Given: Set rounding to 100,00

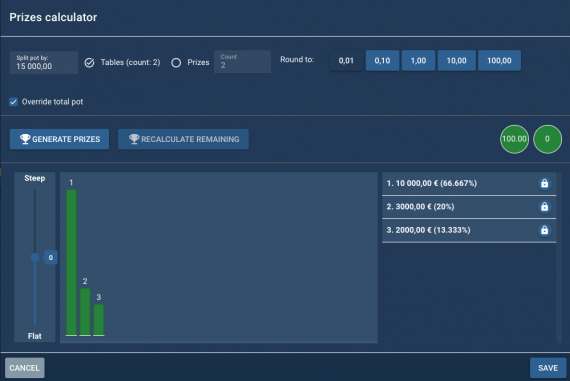Looking at the screenshot, I should click(499, 61).
